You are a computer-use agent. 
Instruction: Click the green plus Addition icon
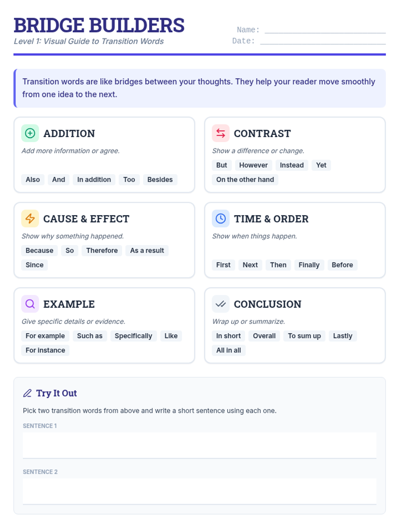point(30,133)
